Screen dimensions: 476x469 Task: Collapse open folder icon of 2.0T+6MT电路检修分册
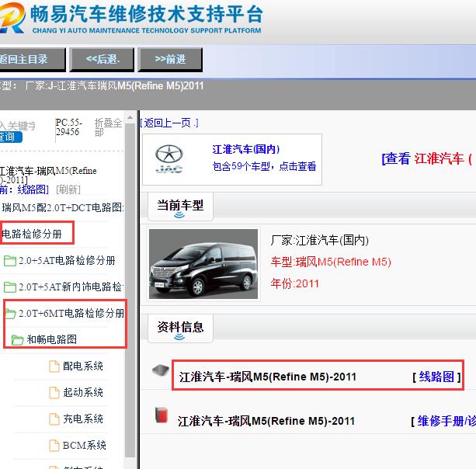click(x=11, y=314)
